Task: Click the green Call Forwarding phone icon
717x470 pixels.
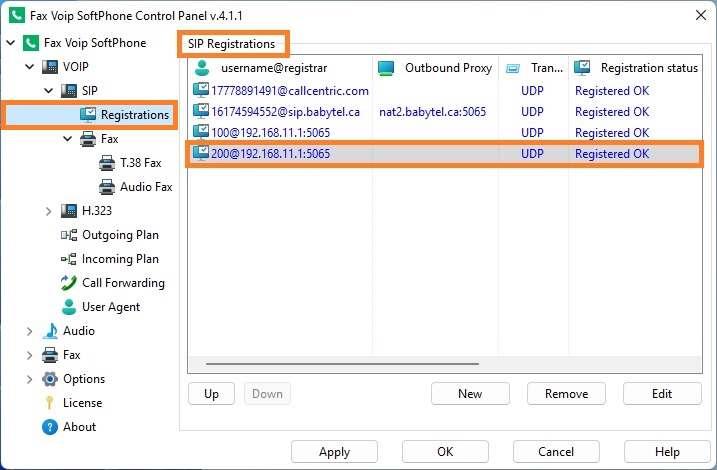Action: click(x=69, y=283)
